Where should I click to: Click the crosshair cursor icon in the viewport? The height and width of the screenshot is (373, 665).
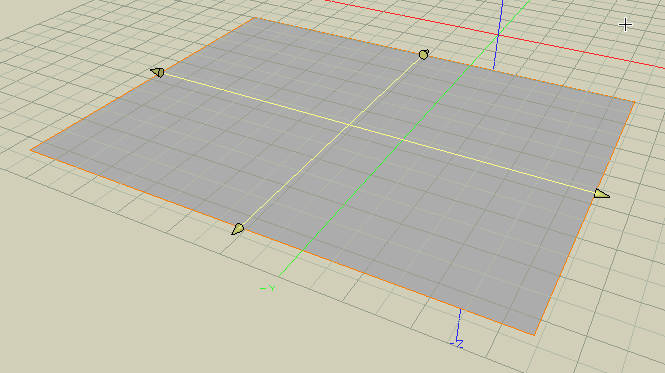coord(626,25)
